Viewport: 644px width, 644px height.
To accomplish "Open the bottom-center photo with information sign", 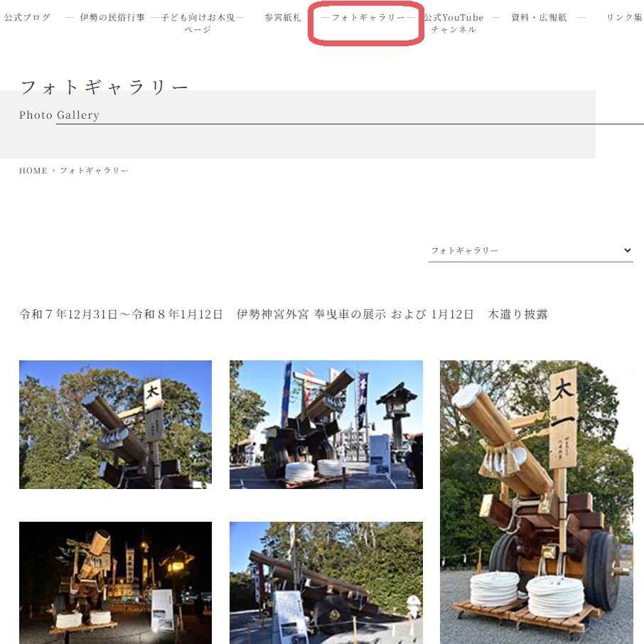I will coord(325,583).
